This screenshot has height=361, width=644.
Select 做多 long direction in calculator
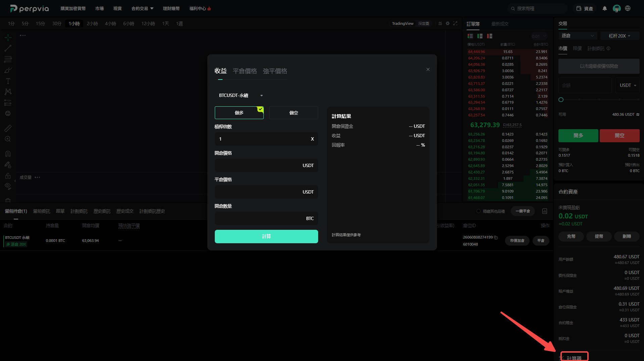point(239,113)
